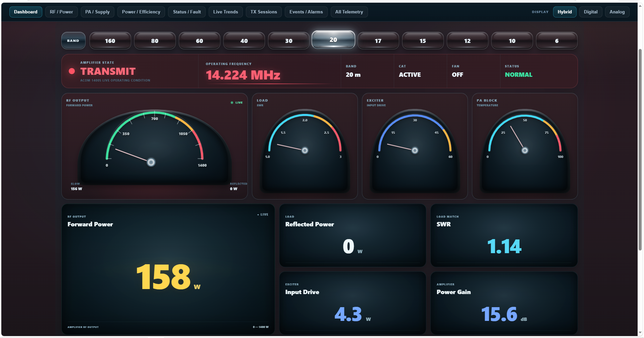Click the FAN OFF status
Image resolution: width=644 pixels, height=338 pixels.
pos(457,74)
